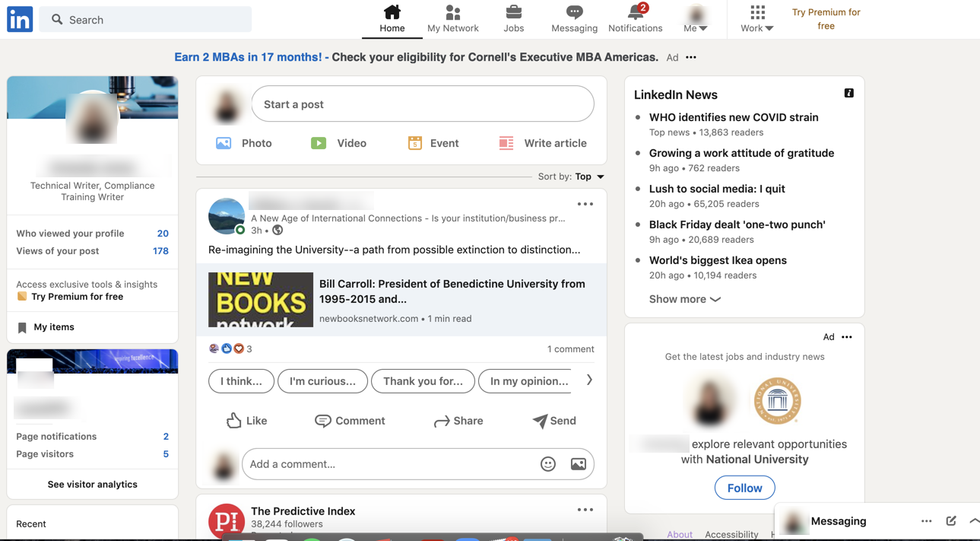The width and height of the screenshot is (980, 541).
Task: Select the Video icon in the post box
Action: click(319, 143)
